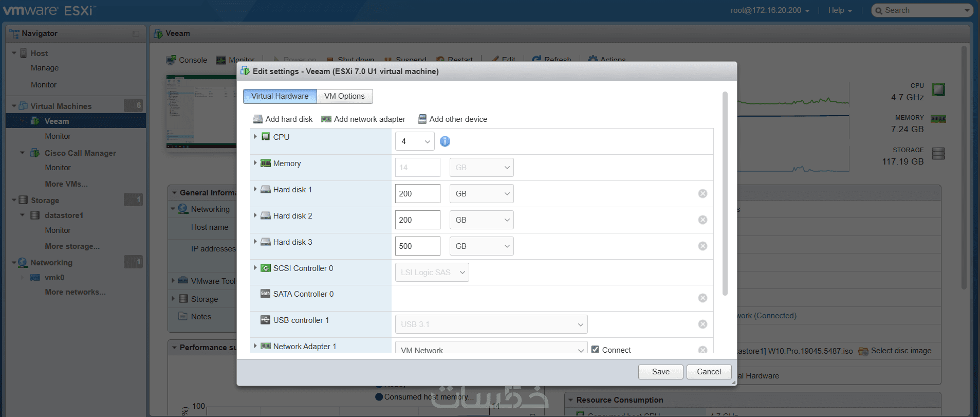Image resolution: width=980 pixels, height=417 pixels.
Task: Expand SCSI Controller 0 details
Action: click(255, 268)
